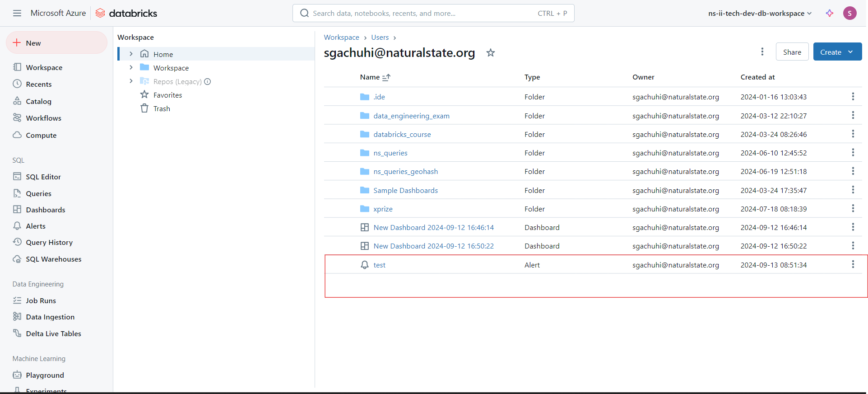Screen dimensions: 868x394
Task: Open the Databricks Assistant sparkle icon
Action: (x=830, y=13)
